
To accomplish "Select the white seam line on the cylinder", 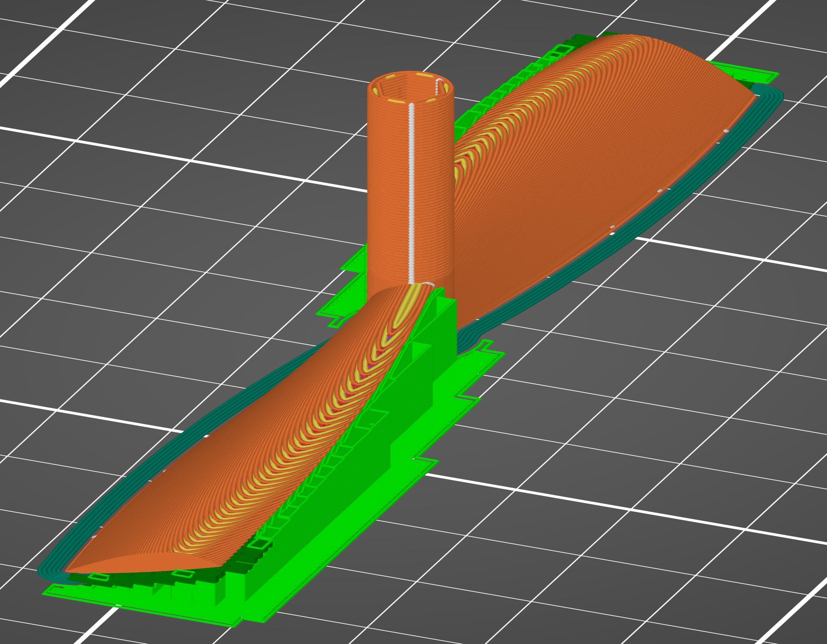I will pyautogui.click(x=412, y=193).
